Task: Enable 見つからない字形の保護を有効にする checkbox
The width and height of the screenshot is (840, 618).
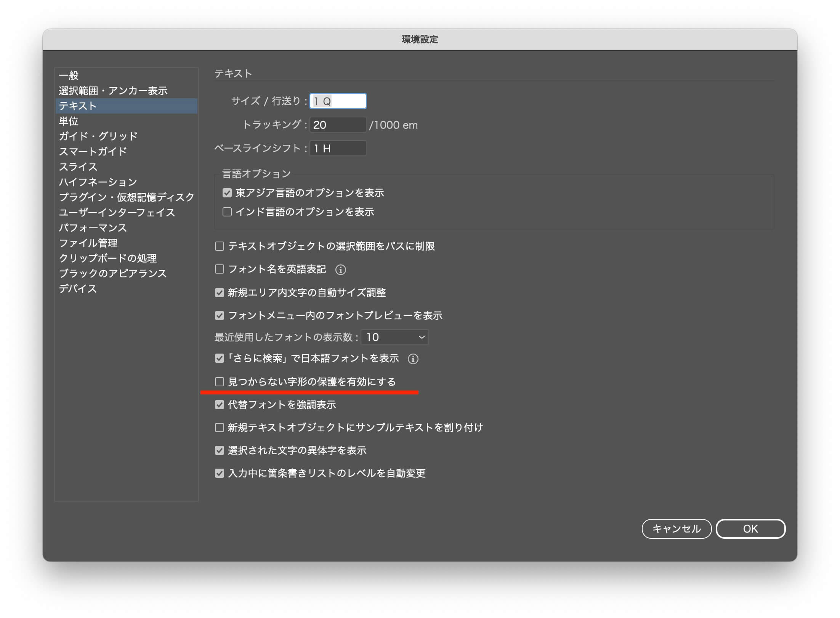Action: (x=220, y=382)
